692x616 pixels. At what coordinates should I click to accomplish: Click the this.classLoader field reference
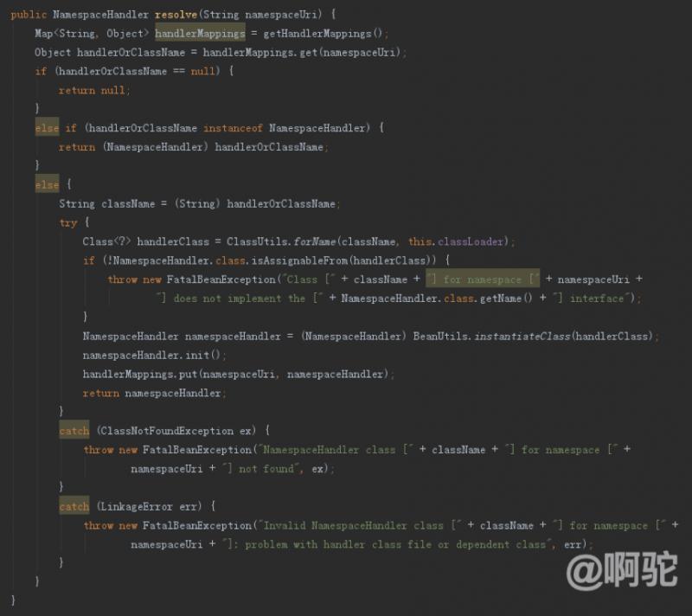click(x=456, y=241)
